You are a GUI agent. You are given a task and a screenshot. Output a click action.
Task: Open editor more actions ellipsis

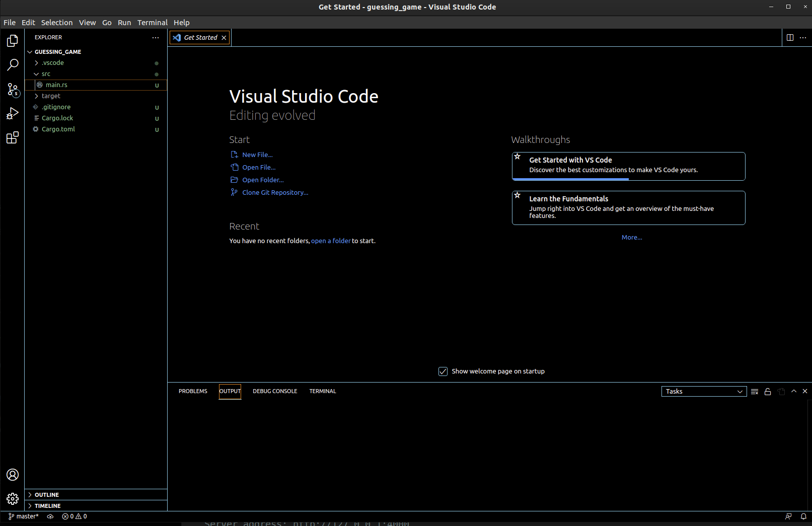(803, 38)
